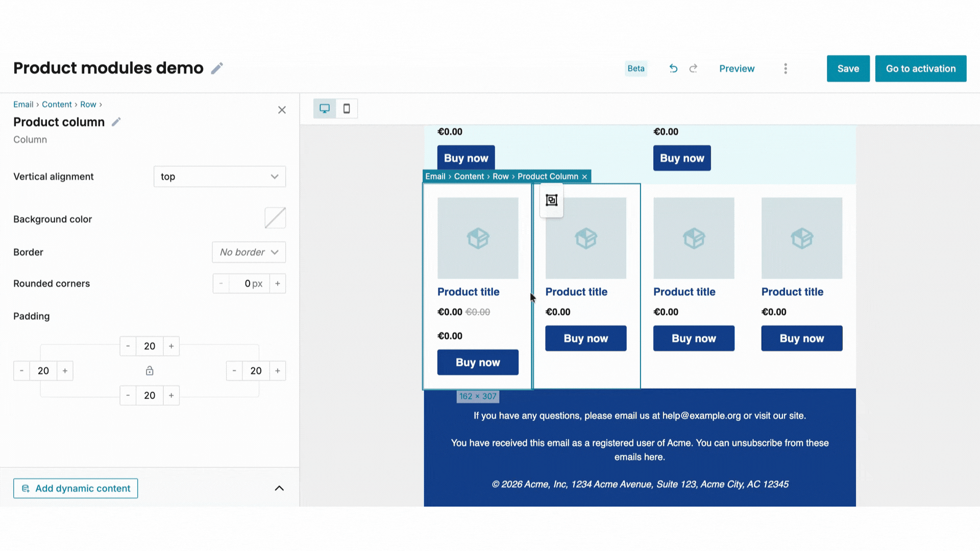Image resolution: width=980 pixels, height=551 pixels.
Task: Open the Border 'No border' dropdown
Action: pos(249,252)
